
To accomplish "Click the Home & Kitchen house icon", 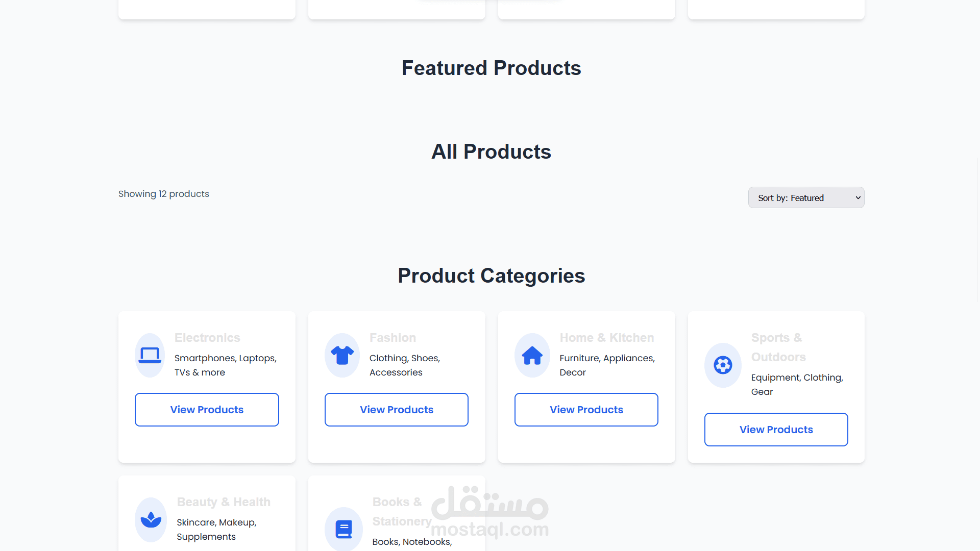I will coord(532,355).
